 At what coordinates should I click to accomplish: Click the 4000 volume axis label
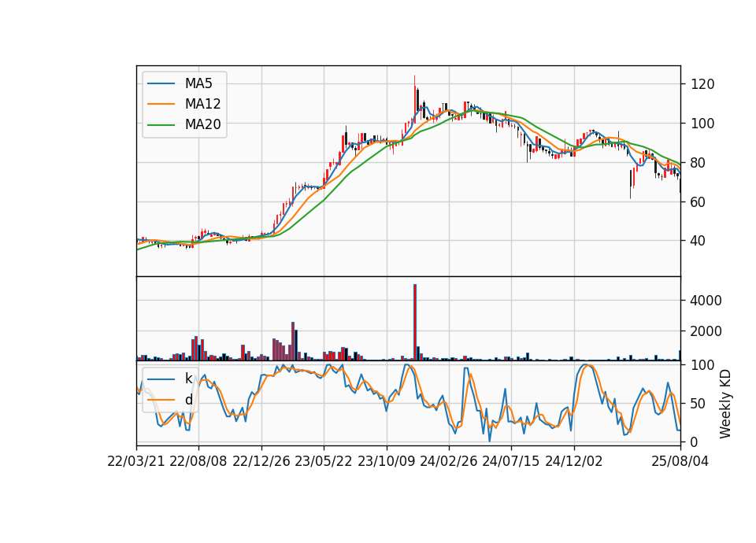click(x=706, y=301)
